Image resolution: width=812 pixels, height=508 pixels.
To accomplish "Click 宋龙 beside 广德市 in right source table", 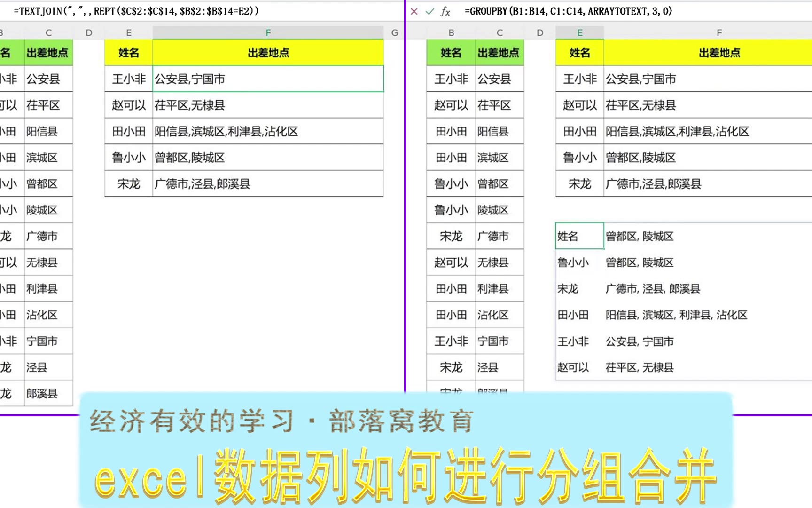I will click(x=451, y=236).
